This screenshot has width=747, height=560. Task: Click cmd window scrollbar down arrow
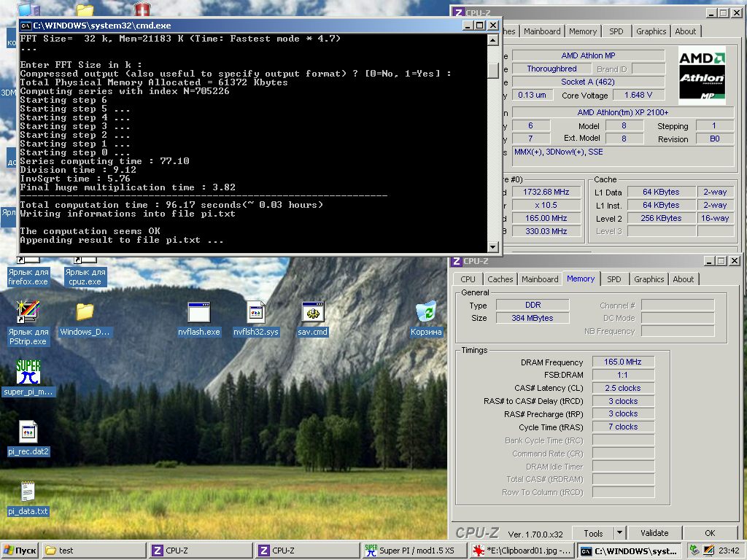494,246
